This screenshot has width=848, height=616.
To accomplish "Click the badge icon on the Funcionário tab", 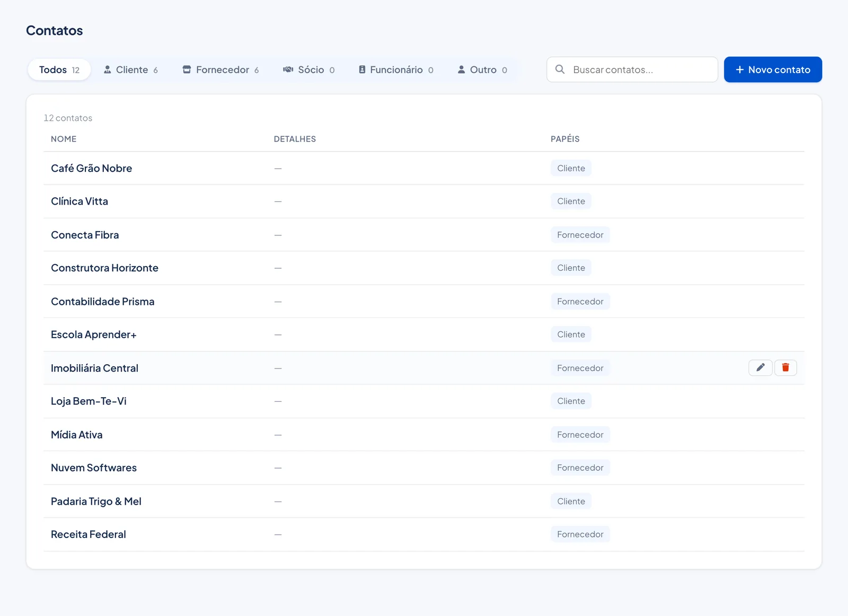I will pyautogui.click(x=362, y=69).
